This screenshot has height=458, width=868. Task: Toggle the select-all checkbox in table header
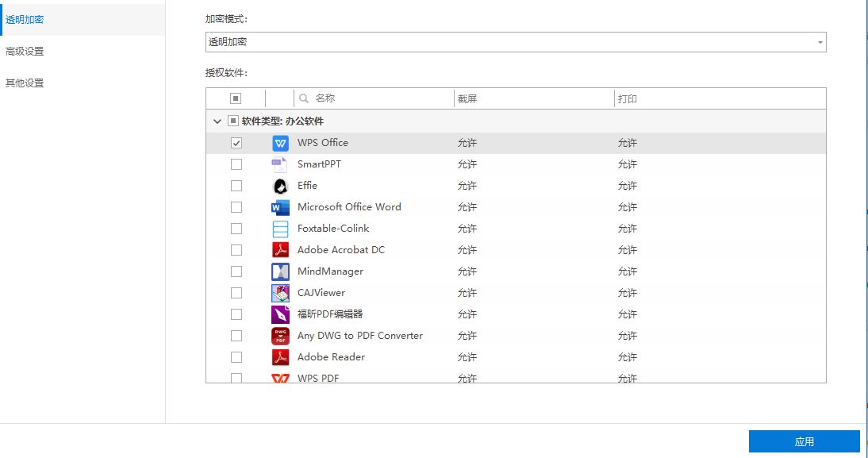(x=236, y=98)
